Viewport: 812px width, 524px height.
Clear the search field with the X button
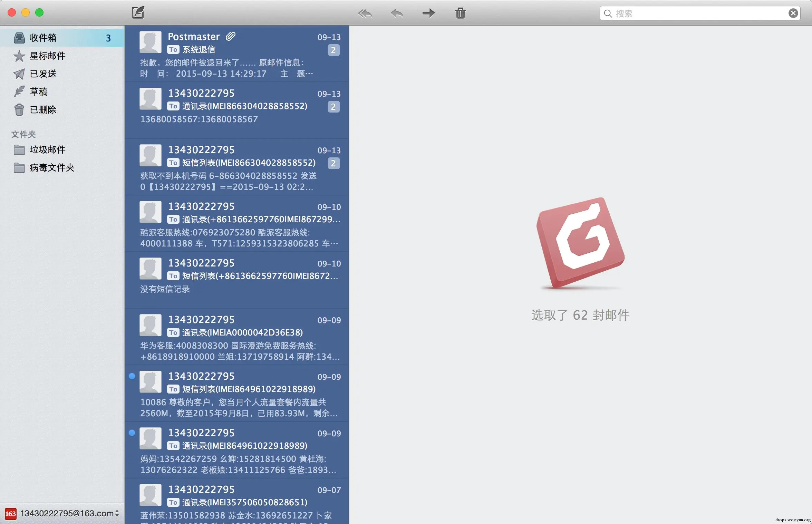click(793, 13)
